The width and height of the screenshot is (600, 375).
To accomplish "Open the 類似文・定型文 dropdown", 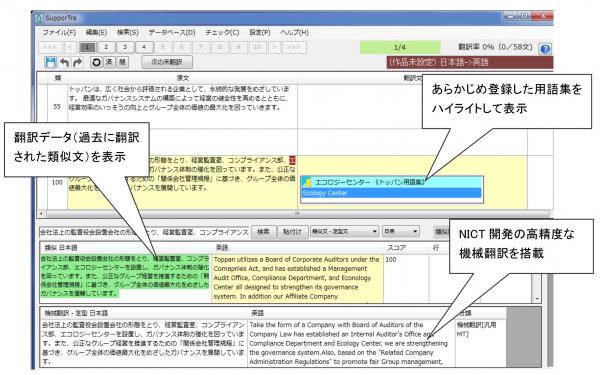I will click(x=344, y=232).
